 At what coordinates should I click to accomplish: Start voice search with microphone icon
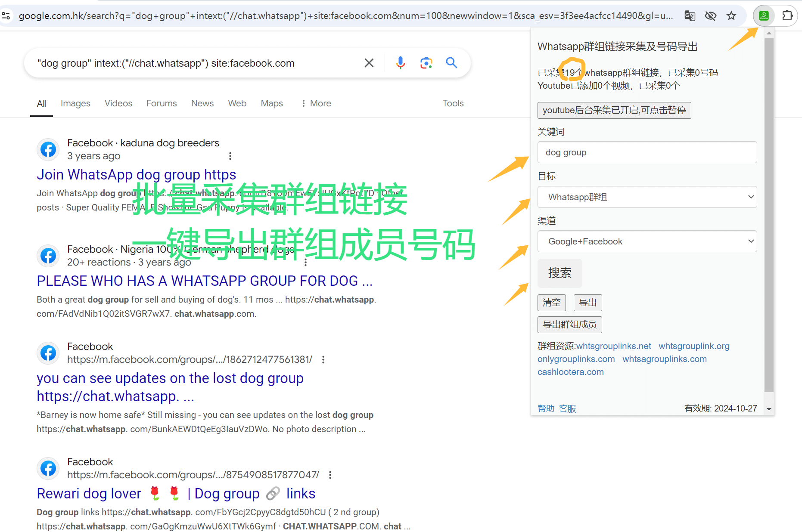400,63
